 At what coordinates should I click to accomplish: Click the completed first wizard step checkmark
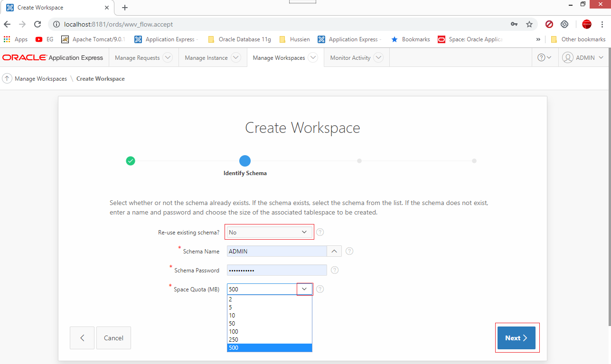tap(131, 160)
